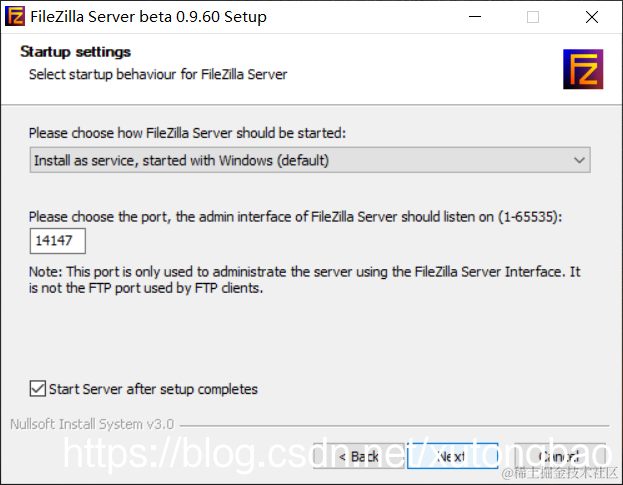Open the 'Install as service' startup combo box

pos(300,160)
